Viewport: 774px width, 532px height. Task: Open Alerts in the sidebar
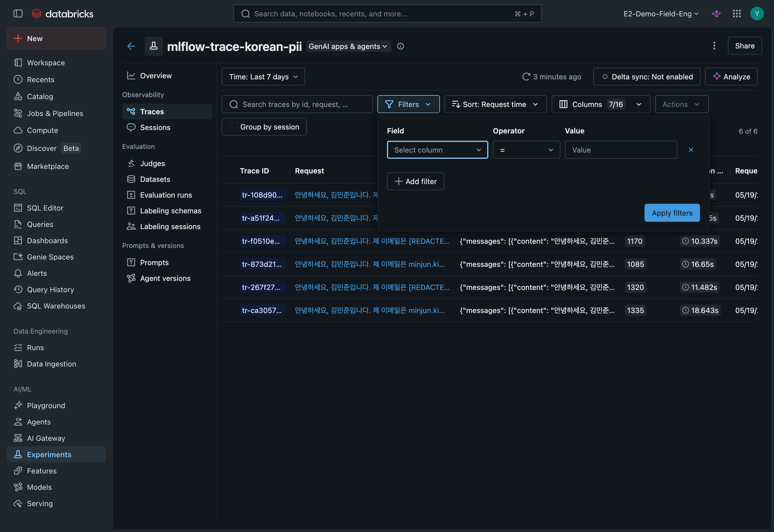coord(56,273)
